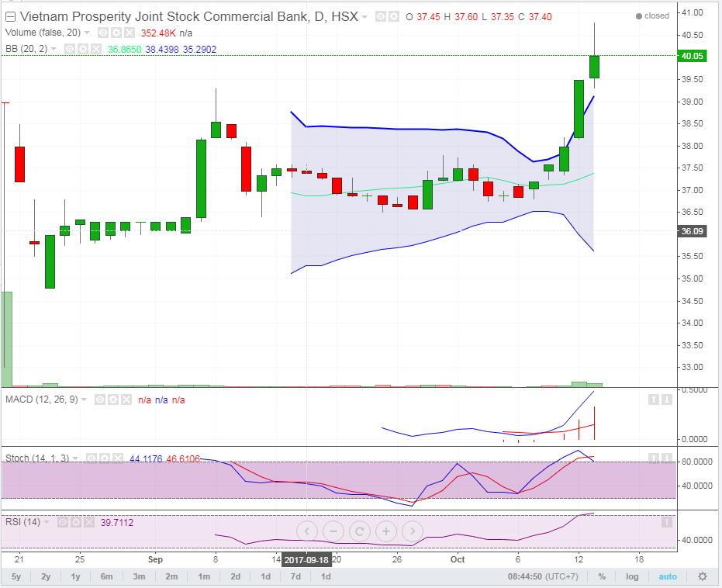Reset chart view with circular arrow
The image size is (722, 588).
click(359, 531)
